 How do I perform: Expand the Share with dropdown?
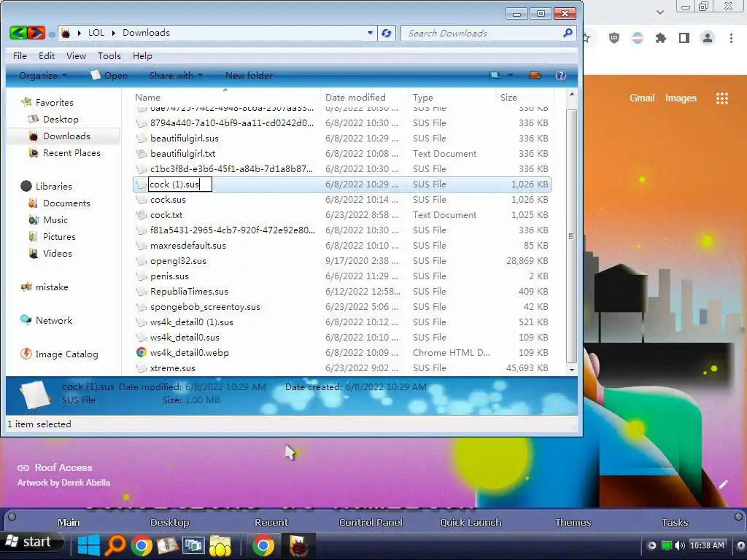(176, 75)
